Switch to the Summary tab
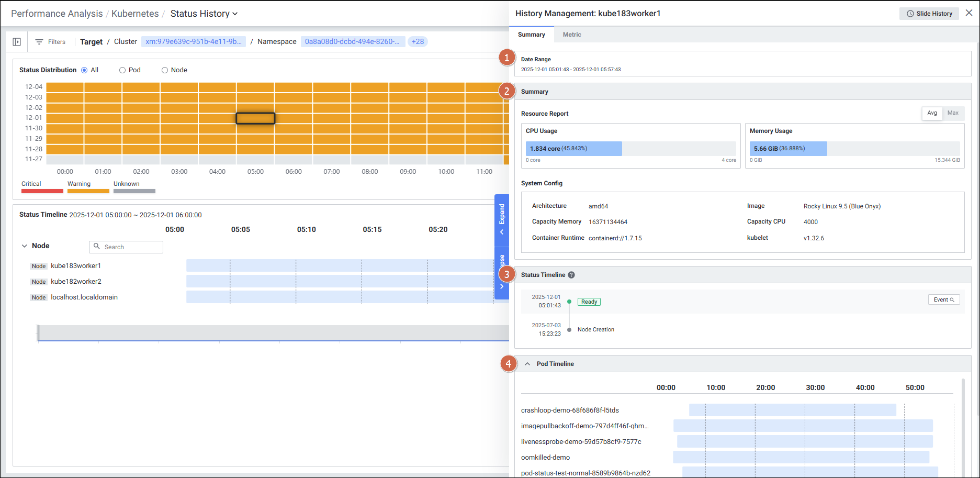Viewport: 980px width, 478px height. coord(531,35)
